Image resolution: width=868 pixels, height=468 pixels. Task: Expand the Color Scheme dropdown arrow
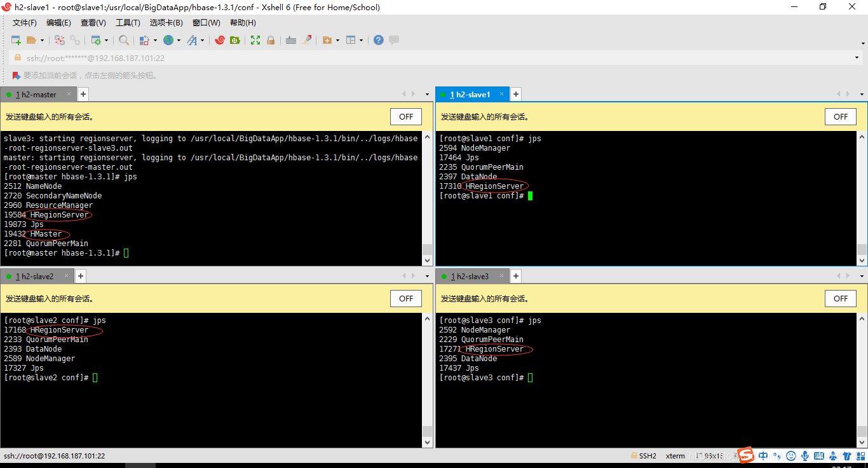click(154, 41)
